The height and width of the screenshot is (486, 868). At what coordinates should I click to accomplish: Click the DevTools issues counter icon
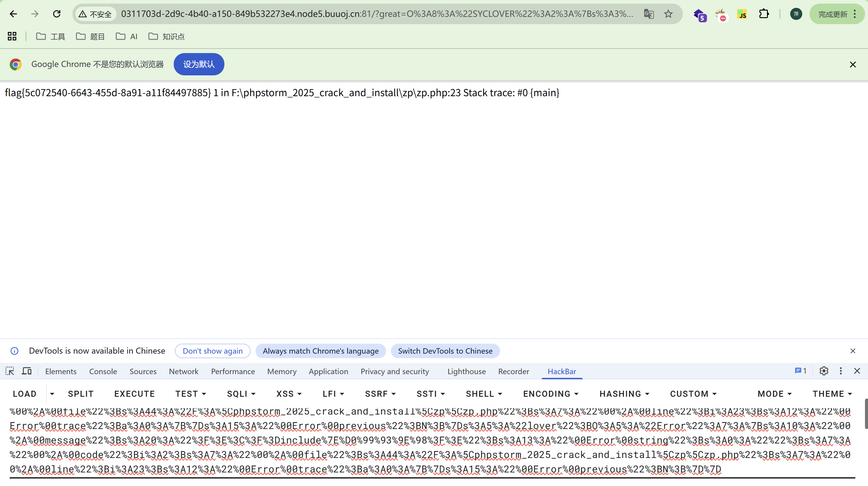[x=800, y=371]
